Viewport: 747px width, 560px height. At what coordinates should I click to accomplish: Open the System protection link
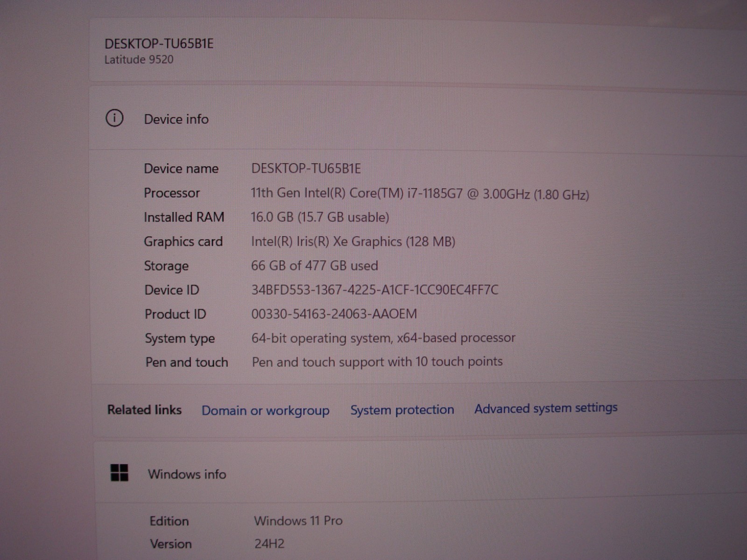(x=402, y=410)
